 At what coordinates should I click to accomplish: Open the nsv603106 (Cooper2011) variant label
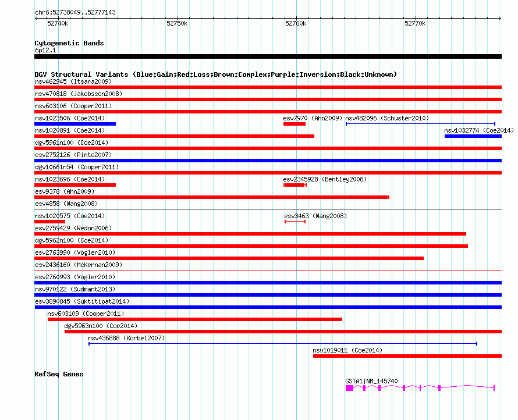(x=73, y=106)
